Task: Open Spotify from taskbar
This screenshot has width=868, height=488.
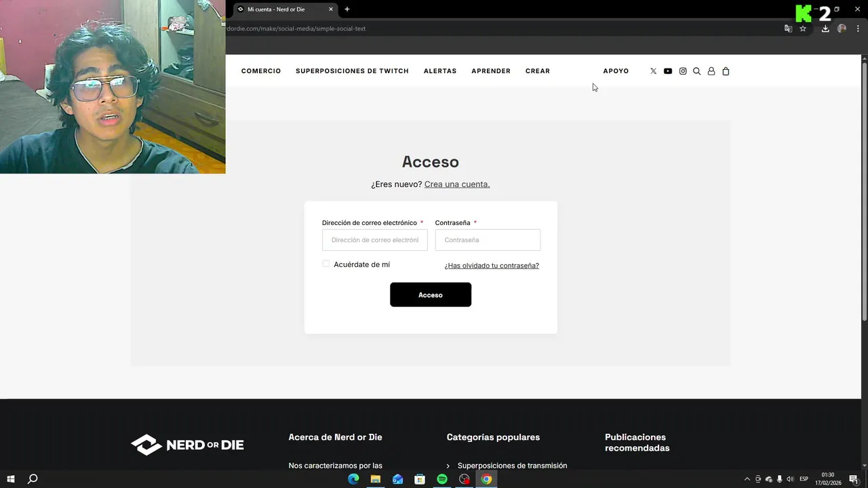Action: (x=442, y=479)
